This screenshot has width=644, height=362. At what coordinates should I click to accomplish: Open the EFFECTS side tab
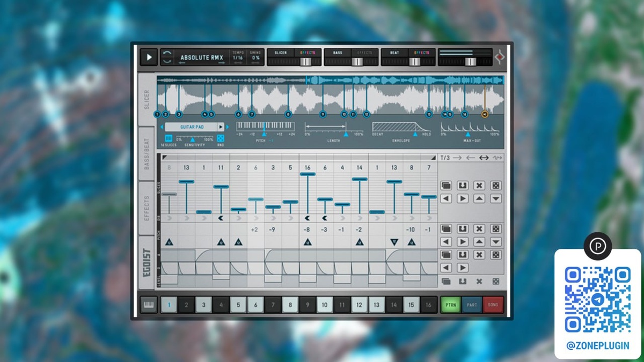tap(148, 208)
